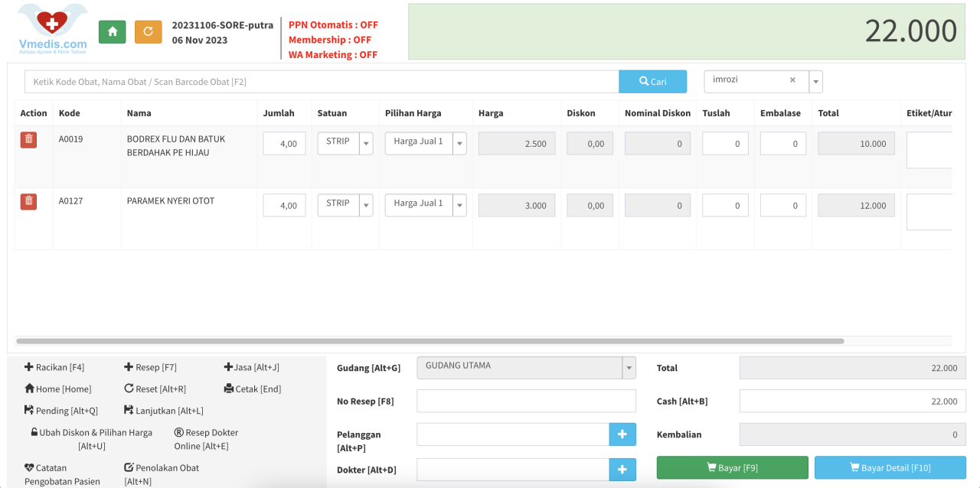Click the Vmedis.com logo
The image size is (980, 488).
[x=52, y=30]
